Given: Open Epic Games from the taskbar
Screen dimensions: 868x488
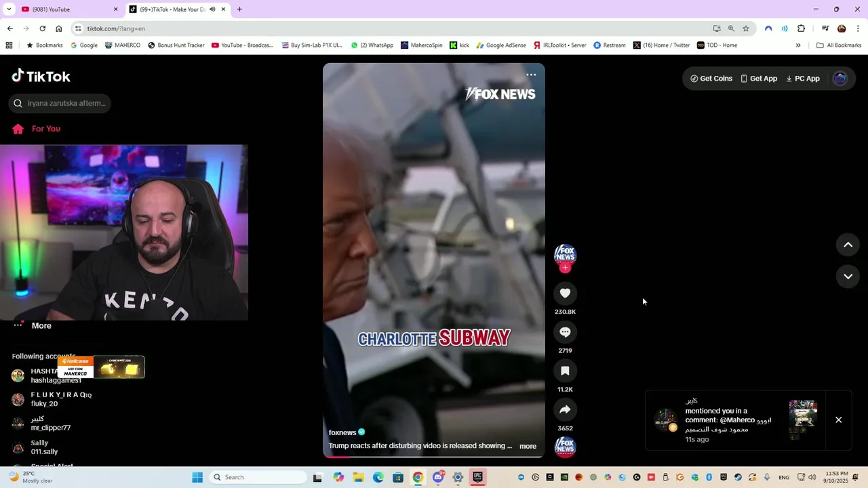Looking at the screenshot, I should click(x=477, y=477).
